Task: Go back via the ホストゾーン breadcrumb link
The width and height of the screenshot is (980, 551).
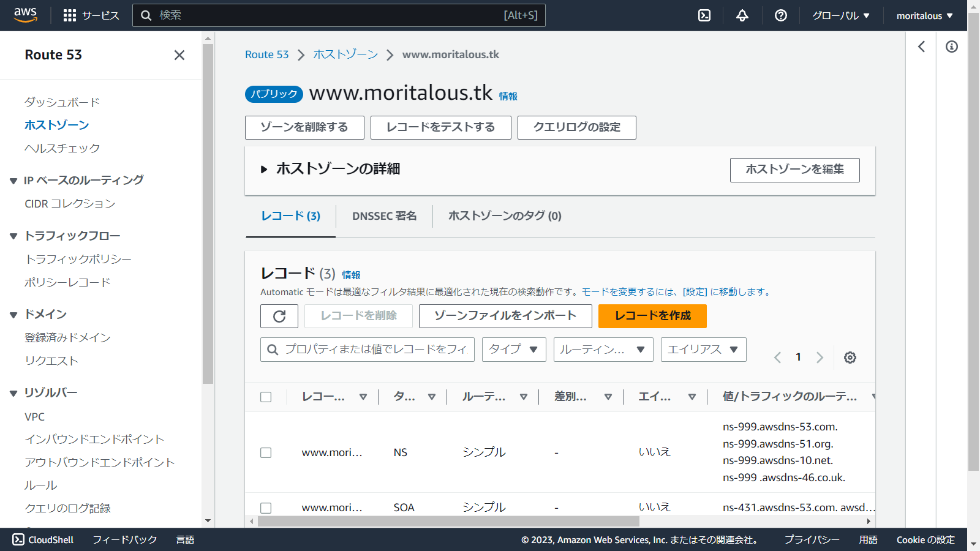Action: (x=345, y=54)
